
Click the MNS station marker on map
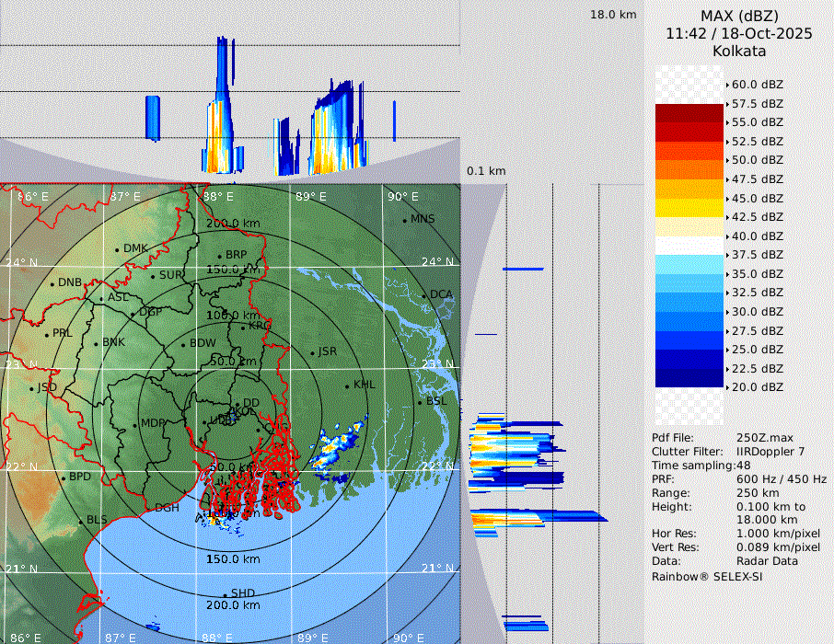[x=405, y=220]
